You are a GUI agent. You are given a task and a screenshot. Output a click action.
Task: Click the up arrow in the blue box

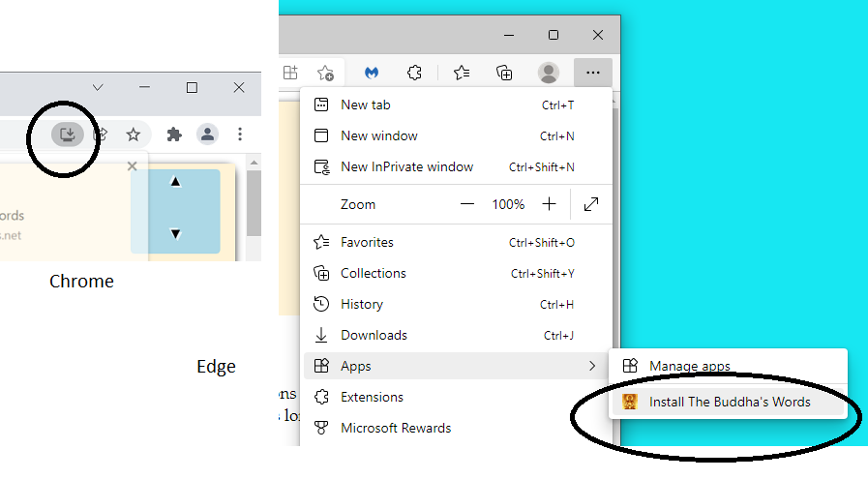pos(175,182)
